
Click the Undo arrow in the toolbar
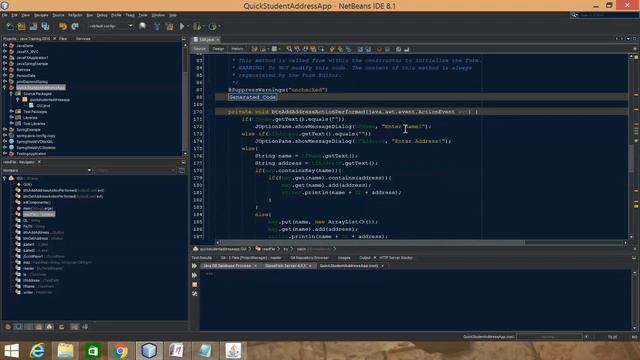pyautogui.click(x=62, y=27)
